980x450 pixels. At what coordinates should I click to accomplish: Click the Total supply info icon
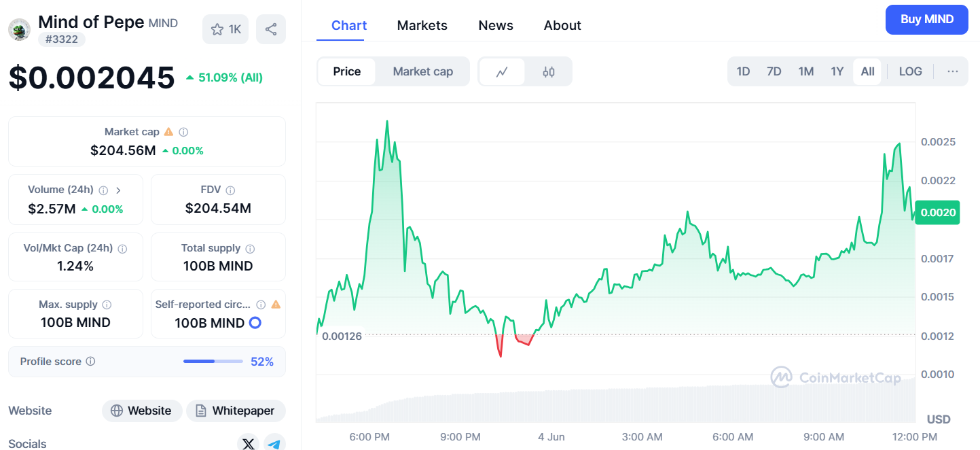tap(250, 249)
